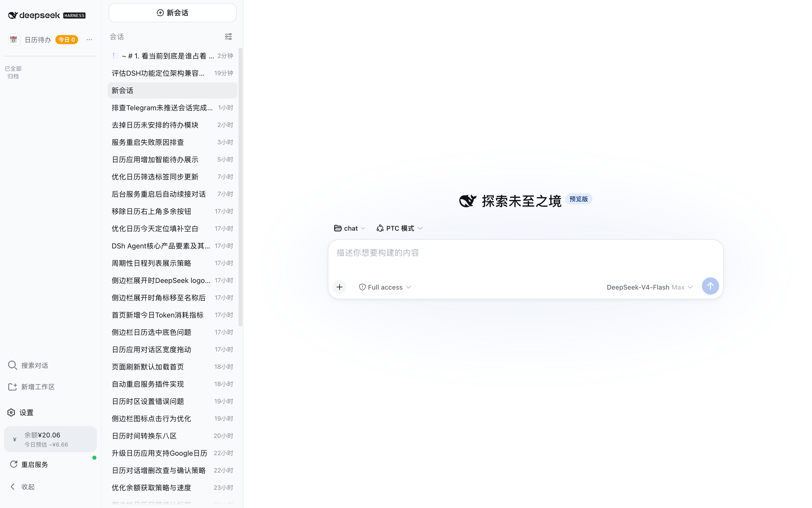Viewport: 812px width, 508px height.
Task: Click 重启服务 restart service
Action: coord(29,464)
